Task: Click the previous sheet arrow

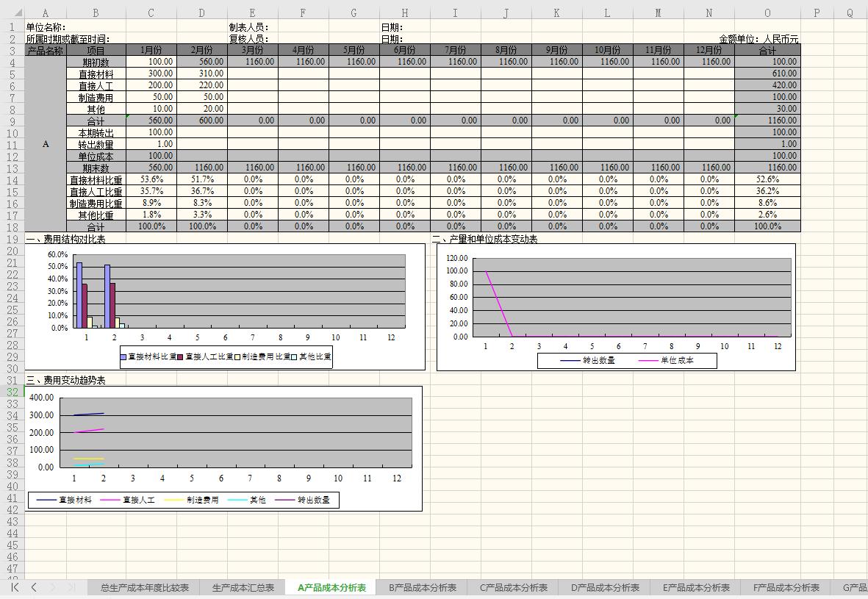Action: pyautogui.click(x=34, y=587)
